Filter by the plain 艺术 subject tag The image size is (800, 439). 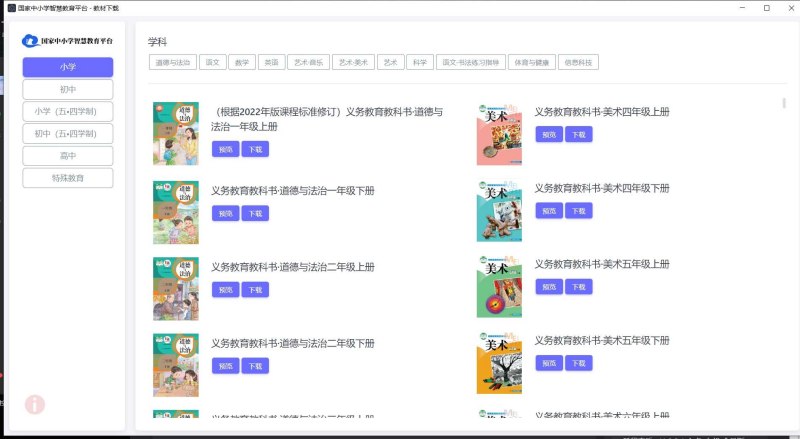390,62
